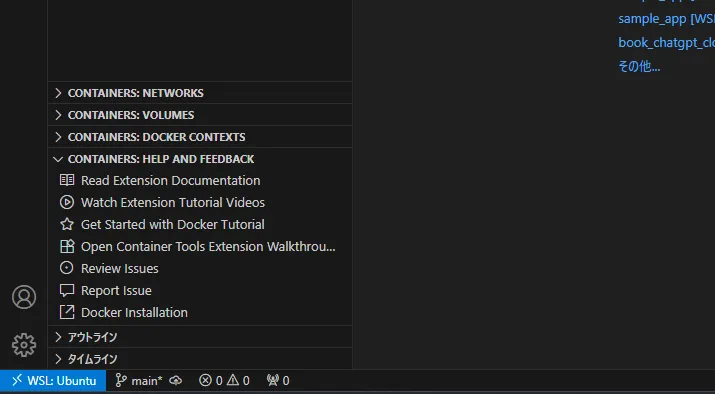Click the main* git branch indicator
715x394 pixels.
tap(138, 381)
